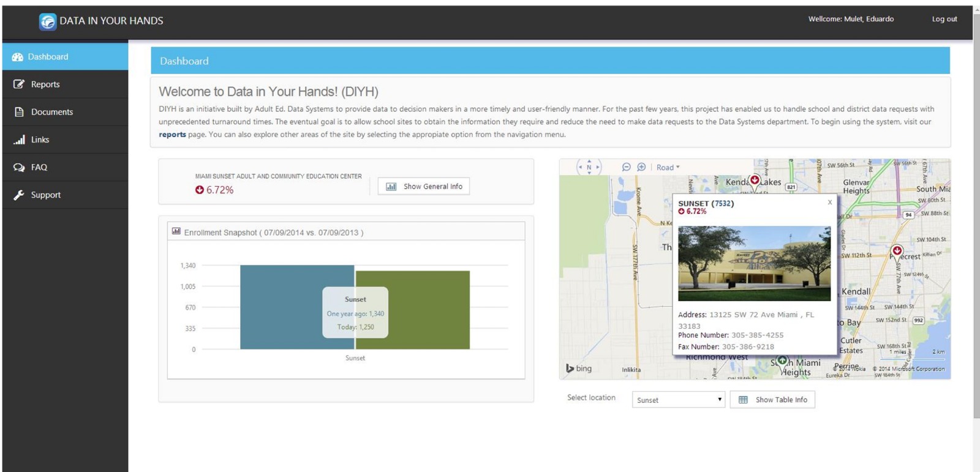This screenshot has width=980, height=472.
Task: Follow the bold reports link in welcome text
Action: tap(172, 135)
